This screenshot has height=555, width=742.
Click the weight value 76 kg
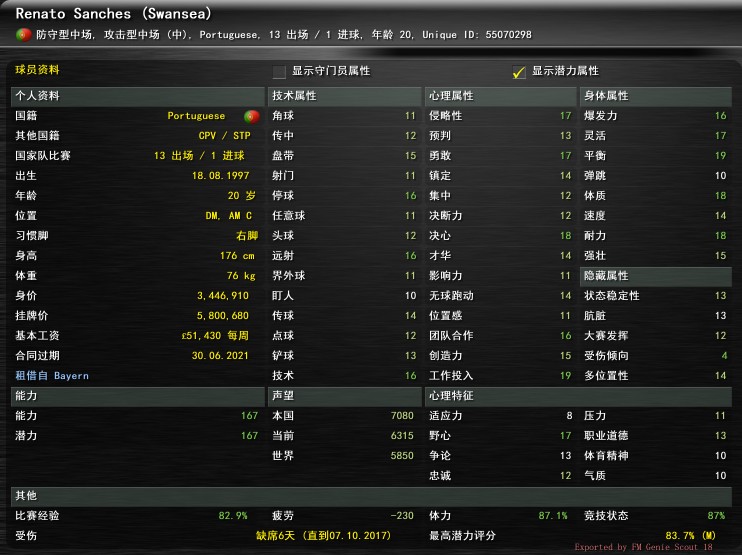pos(241,276)
